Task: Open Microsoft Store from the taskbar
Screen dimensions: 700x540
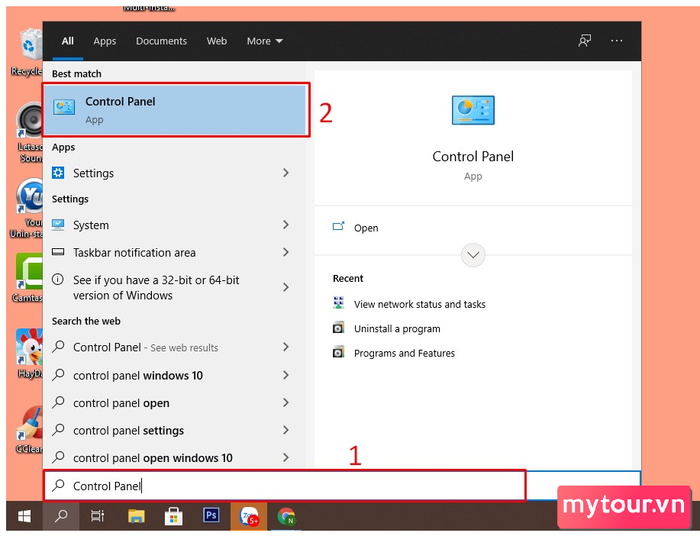Action: click(x=174, y=516)
